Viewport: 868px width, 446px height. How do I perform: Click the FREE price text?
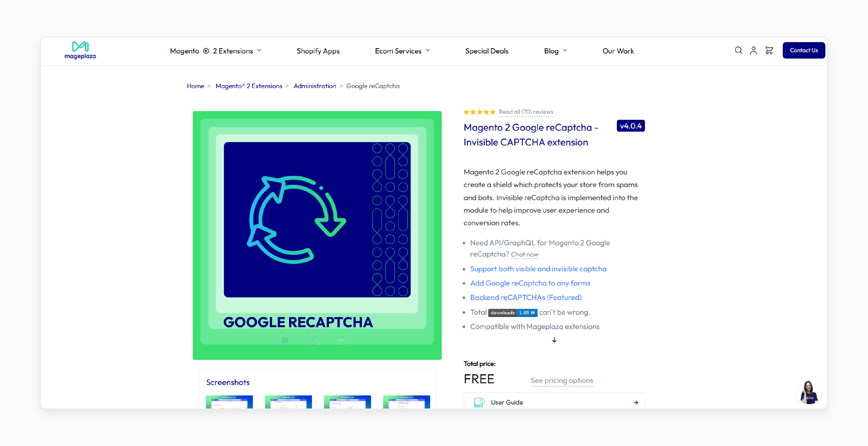479,379
